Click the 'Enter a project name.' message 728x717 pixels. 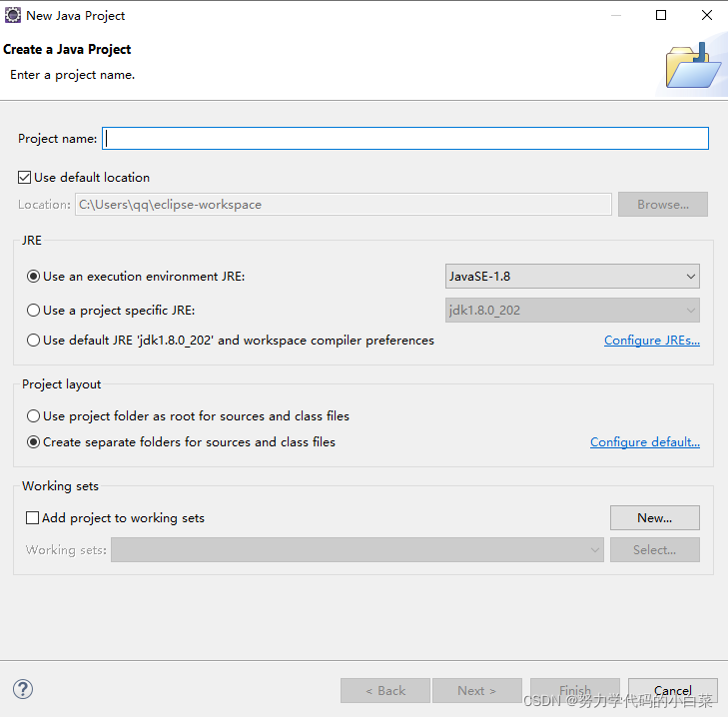[x=73, y=75]
